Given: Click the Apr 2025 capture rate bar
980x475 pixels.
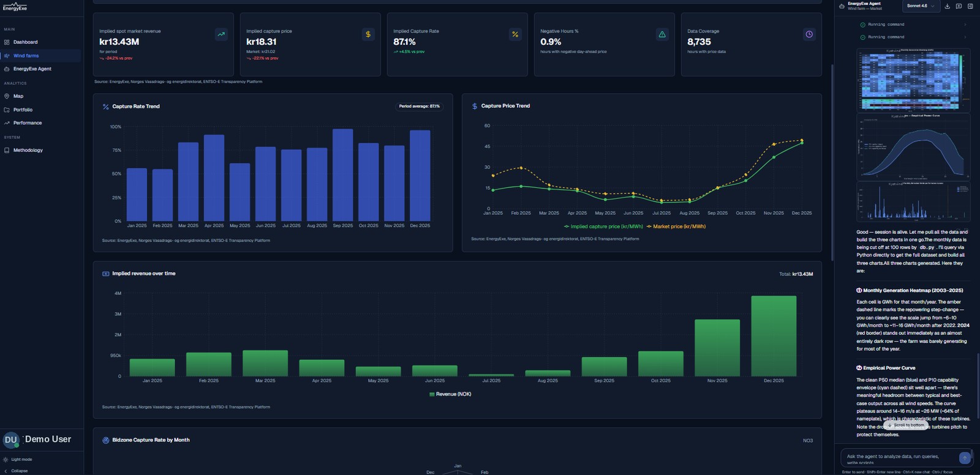Looking at the screenshot, I should pyautogui.click(x=214, y=178).
